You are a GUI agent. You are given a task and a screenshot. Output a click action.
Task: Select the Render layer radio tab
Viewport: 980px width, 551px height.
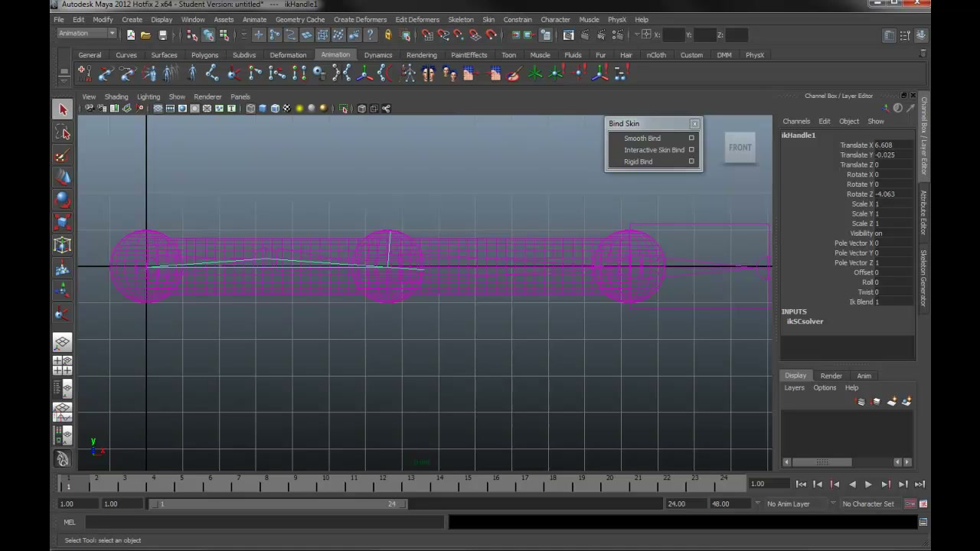[x=831, y=376]
